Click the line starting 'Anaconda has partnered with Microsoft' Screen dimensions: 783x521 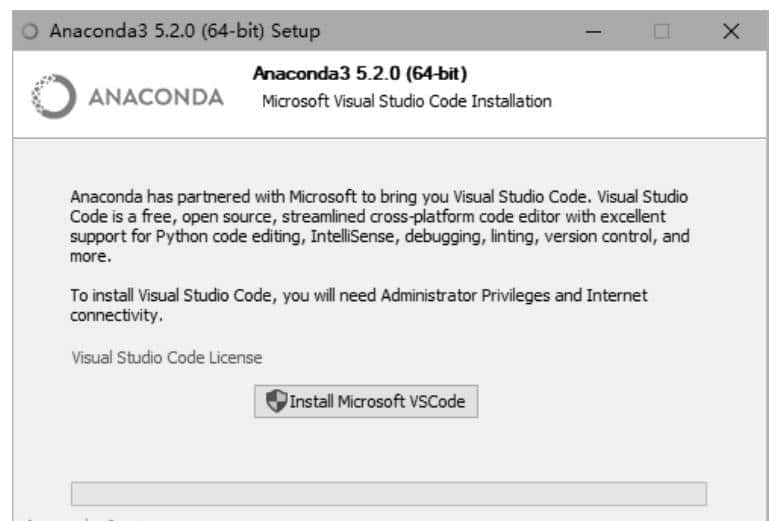pyautogui.click(x=378, y=197)
